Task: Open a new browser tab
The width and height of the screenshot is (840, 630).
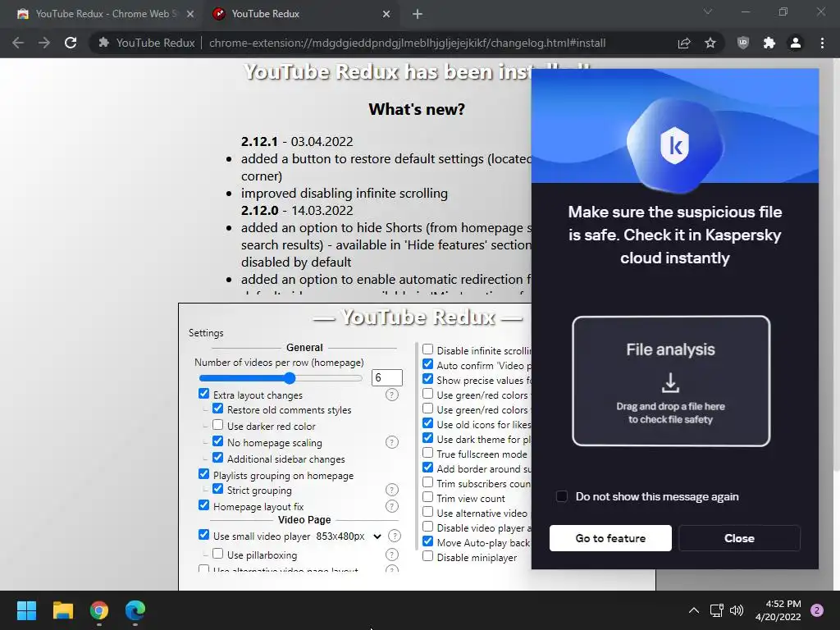Action: [x=418, y=14]
